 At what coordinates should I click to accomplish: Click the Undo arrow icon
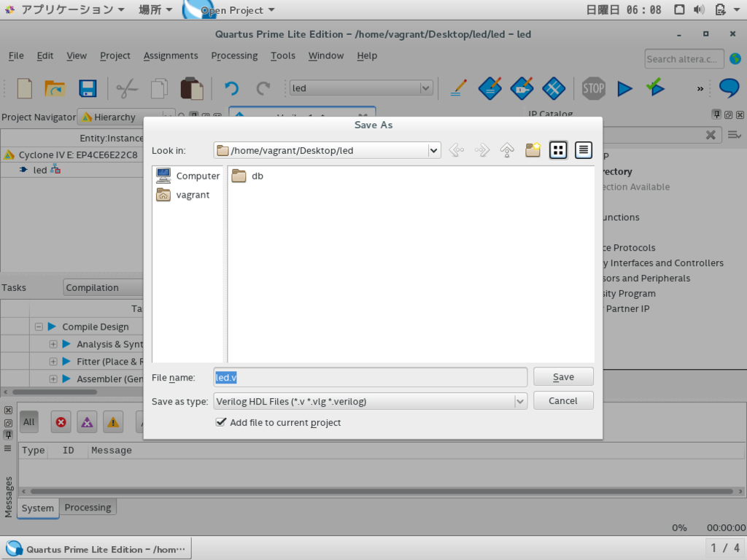[x=231, y=88]
